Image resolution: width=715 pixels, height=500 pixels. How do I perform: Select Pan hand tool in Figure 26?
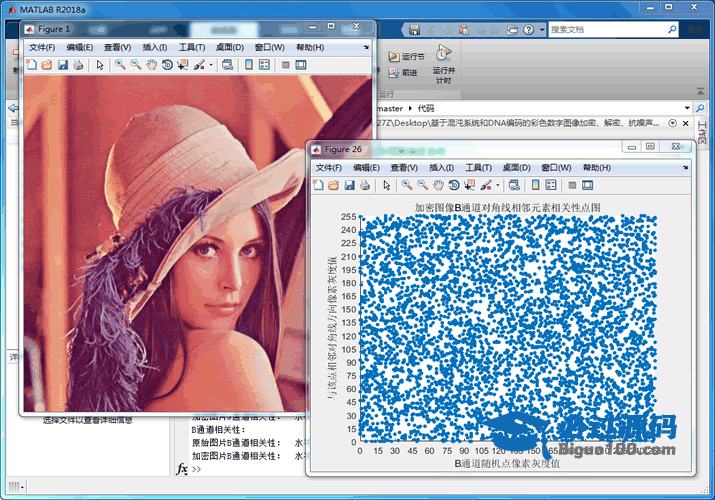[x=438, y=185]
